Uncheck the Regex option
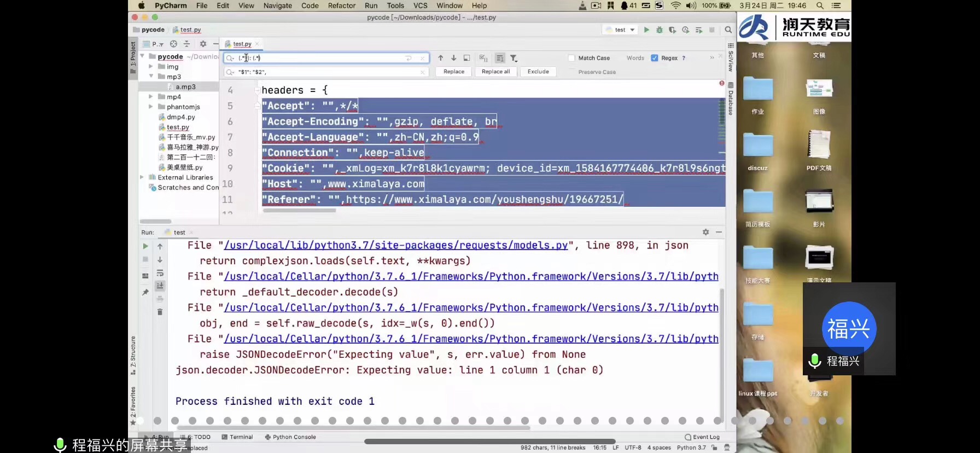Screen dimensions: 980x453 (x=655, y=58)
